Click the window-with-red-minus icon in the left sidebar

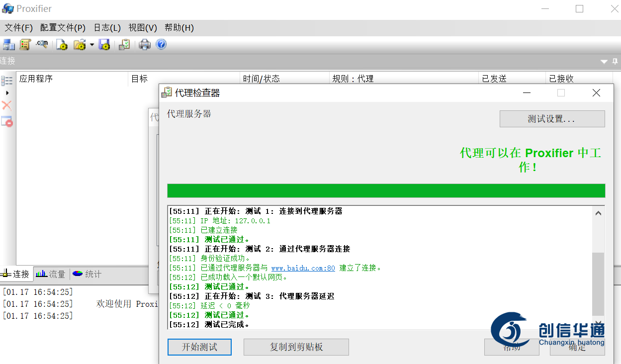(x=6, y=121)
